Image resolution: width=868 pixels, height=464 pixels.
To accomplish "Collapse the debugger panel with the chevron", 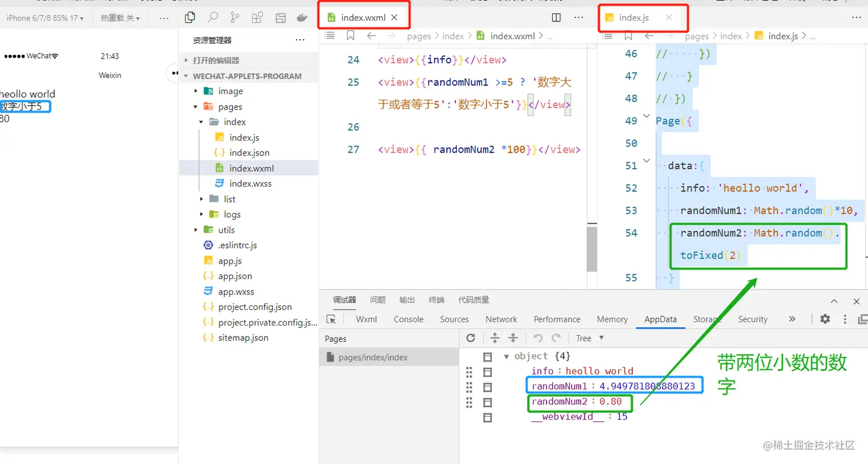I will pyautogui.click(x=834, y=300).
